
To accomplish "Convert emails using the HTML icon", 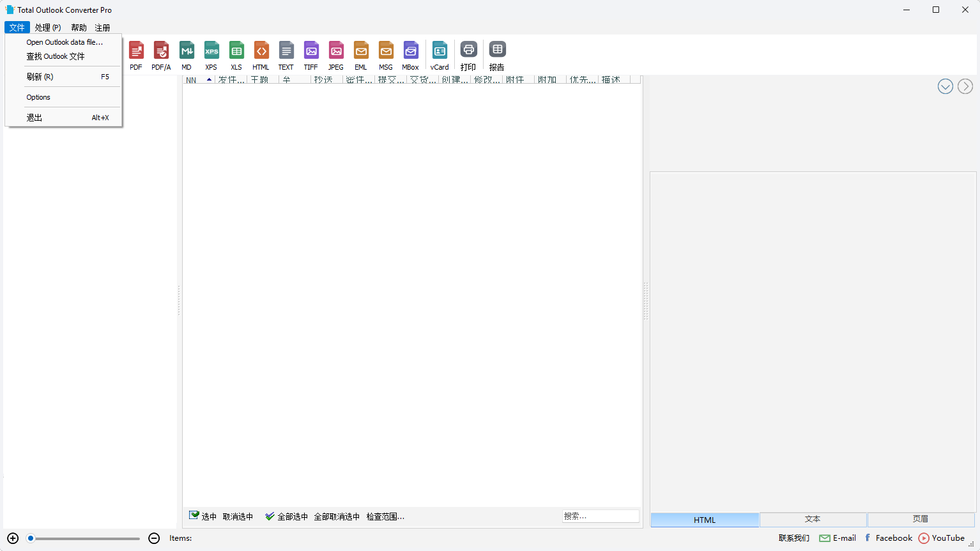I will [261, 56].
